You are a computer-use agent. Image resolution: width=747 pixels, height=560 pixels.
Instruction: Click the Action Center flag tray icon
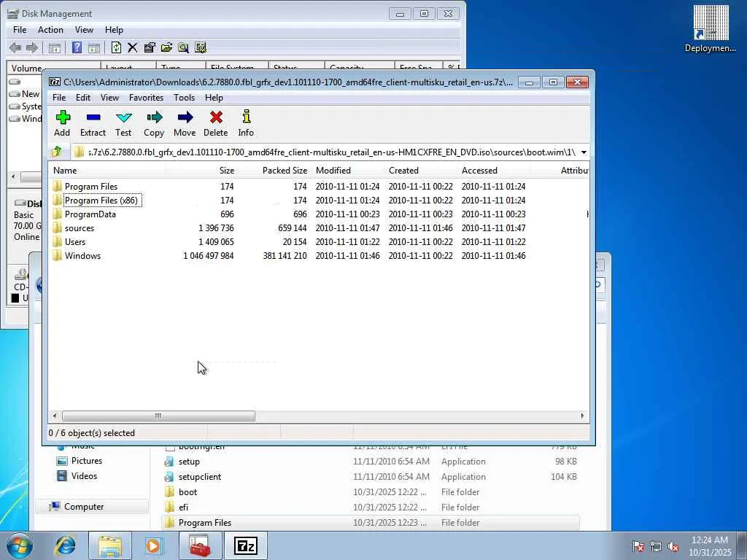tap(638, 546)
